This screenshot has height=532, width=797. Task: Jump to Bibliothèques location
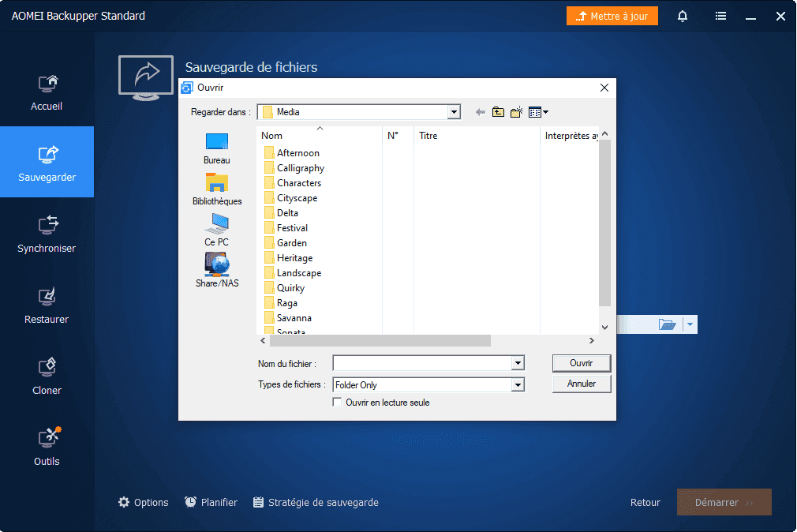(217, 189)
